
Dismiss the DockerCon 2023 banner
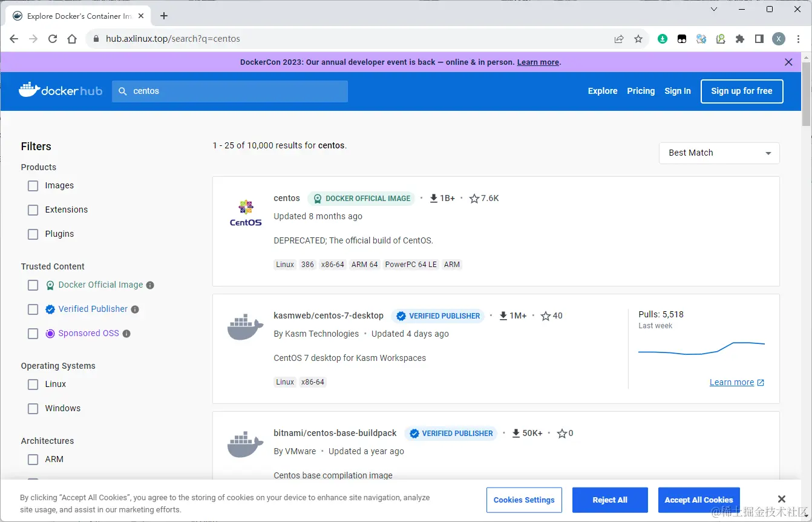pos(788,62)
